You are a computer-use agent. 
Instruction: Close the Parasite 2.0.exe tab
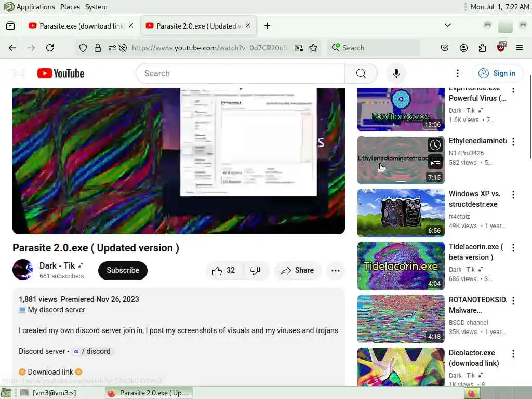(x=248, y=26)
